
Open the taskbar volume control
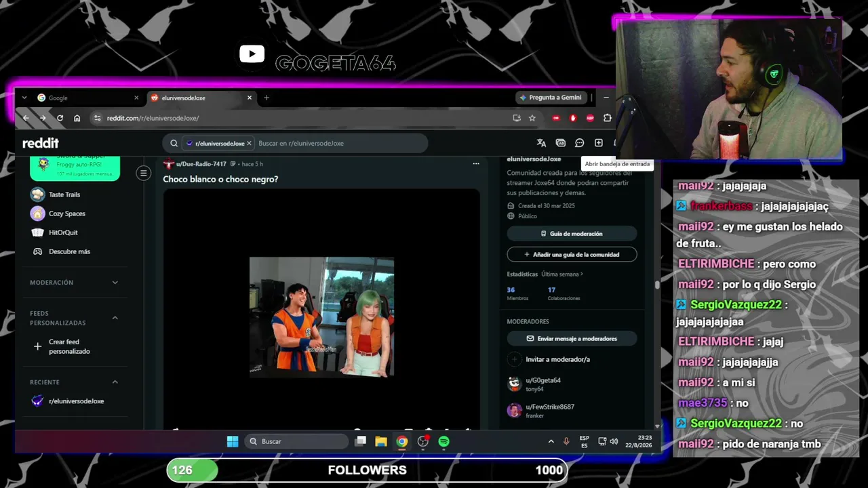(614, 441)
